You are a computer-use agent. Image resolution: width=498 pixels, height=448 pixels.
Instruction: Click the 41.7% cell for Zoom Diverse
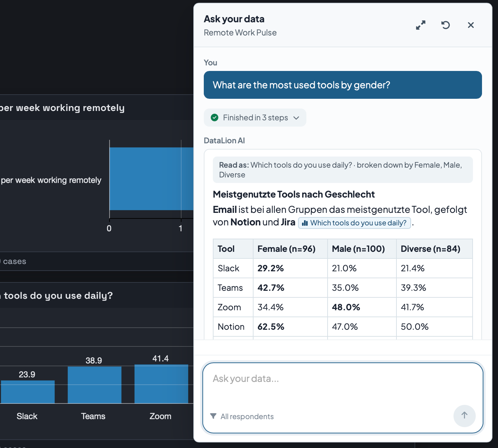point(434,307)
